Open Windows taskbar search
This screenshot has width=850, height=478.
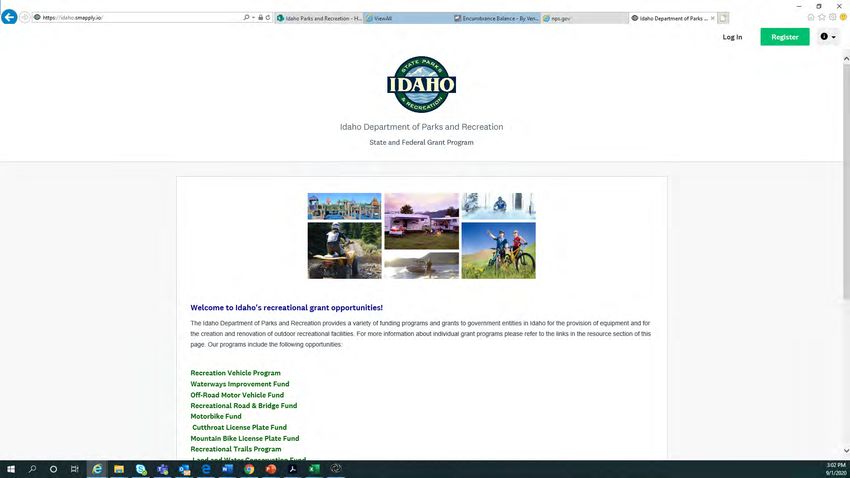tap(32, 469)
